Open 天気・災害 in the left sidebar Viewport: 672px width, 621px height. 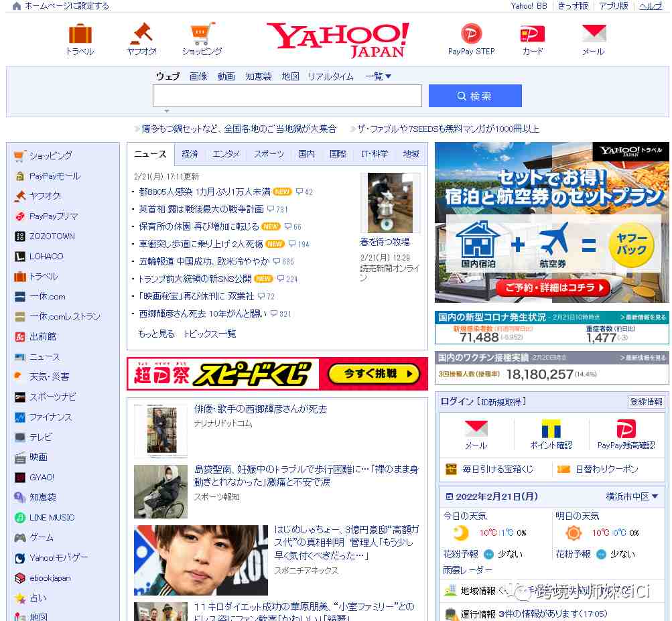49,376
